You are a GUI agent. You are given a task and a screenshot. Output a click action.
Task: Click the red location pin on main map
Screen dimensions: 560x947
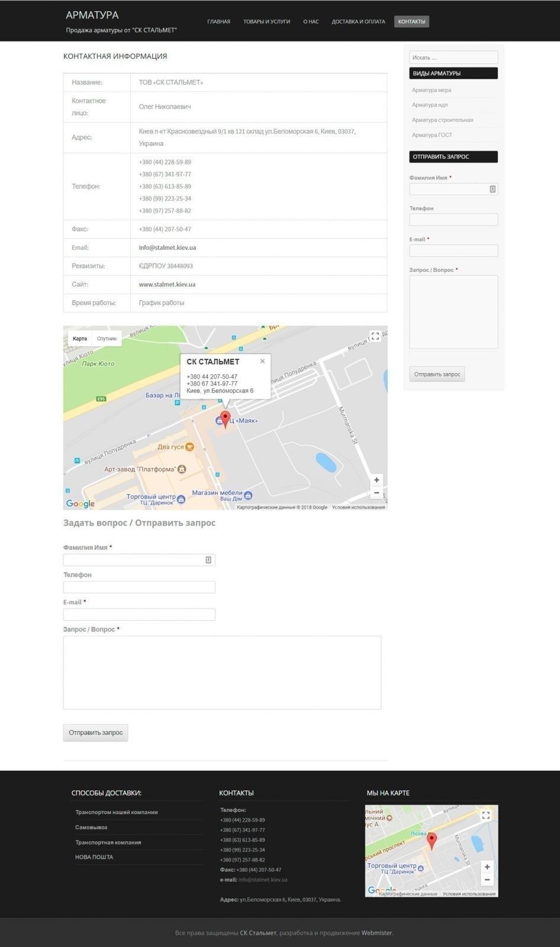tap(225, 418)
